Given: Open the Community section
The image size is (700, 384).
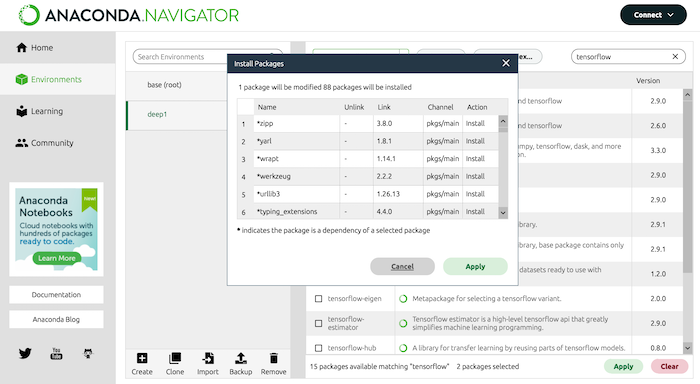Looking at the screenshot, I should tap(58, 143).
